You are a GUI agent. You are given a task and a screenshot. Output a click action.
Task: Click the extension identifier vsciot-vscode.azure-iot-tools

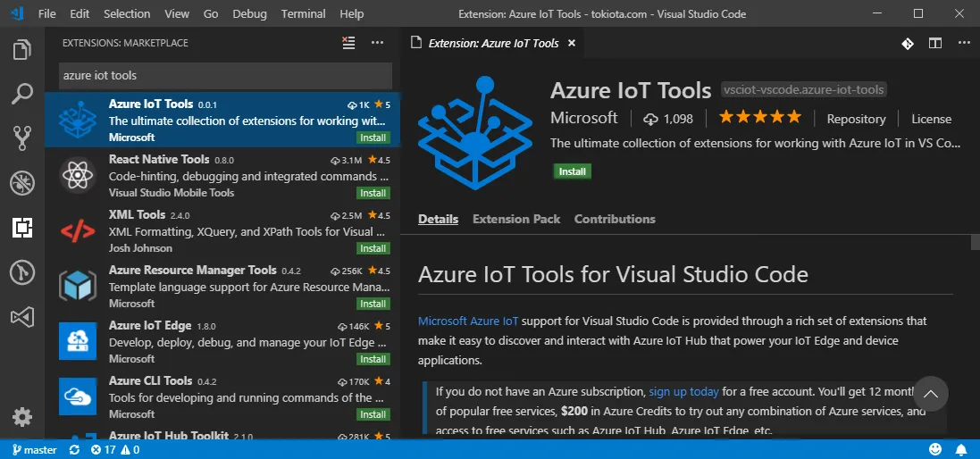click(804, 90)
